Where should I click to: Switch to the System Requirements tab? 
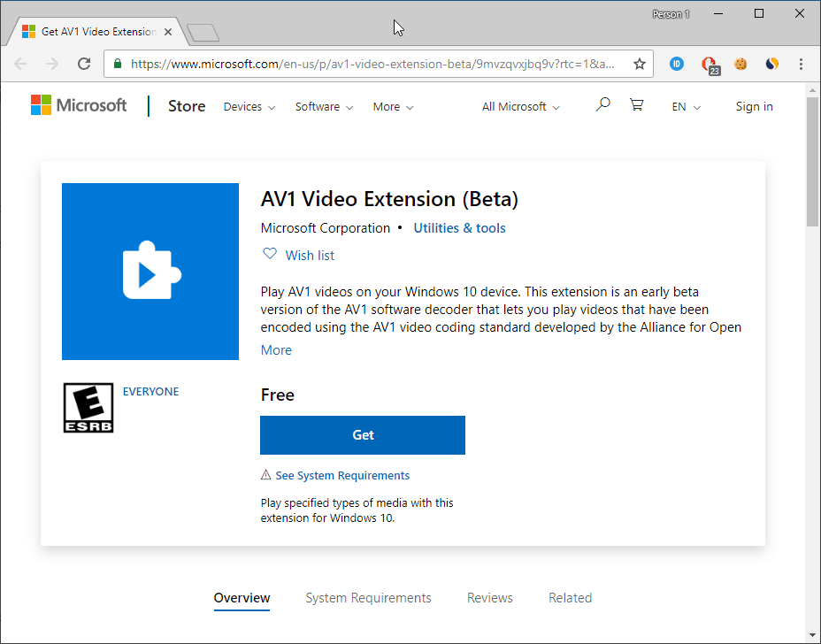[x=369, y=598]
